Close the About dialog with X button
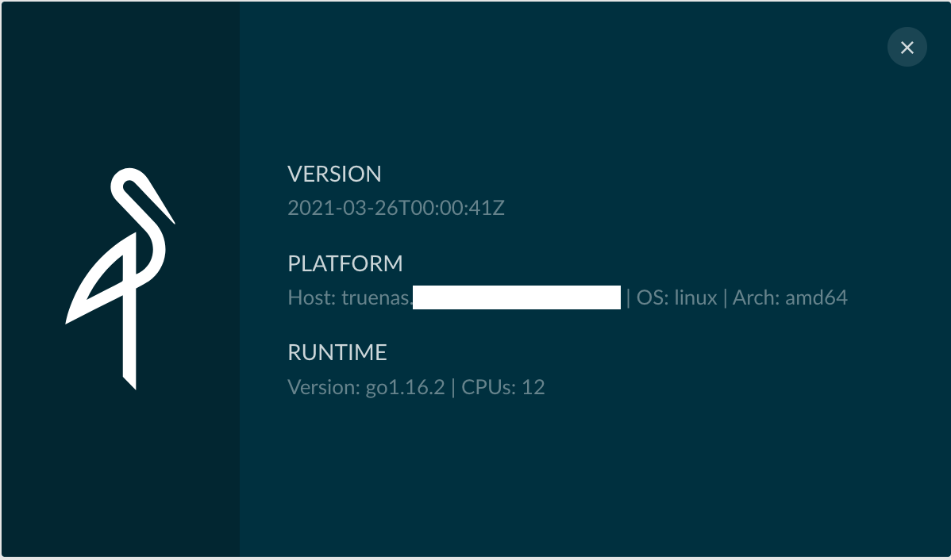 907,48
